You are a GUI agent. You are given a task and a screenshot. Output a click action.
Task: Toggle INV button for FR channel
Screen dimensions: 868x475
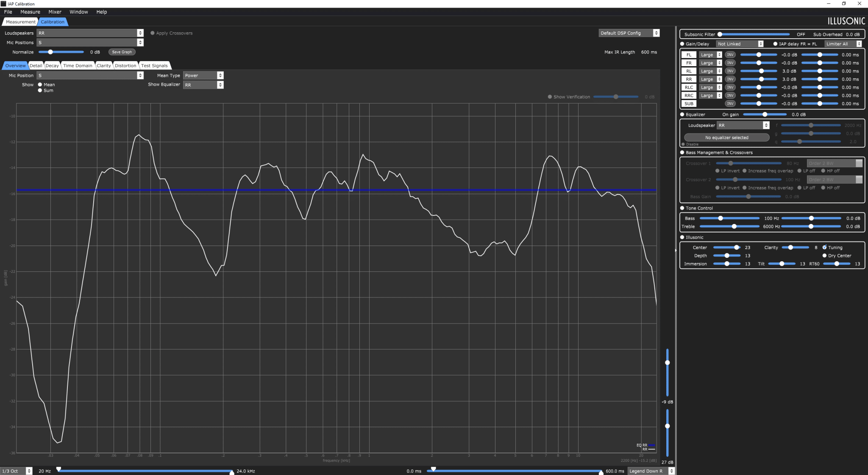[x=730, y=63]
